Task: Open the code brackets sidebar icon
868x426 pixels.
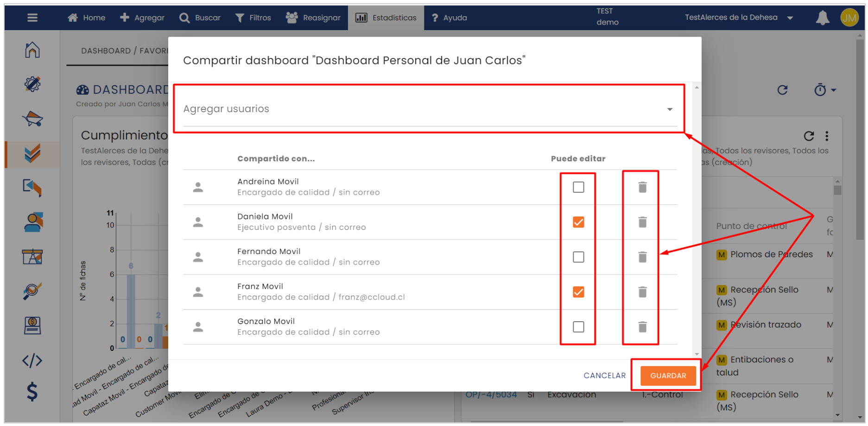Action: [x=32, y=360]
